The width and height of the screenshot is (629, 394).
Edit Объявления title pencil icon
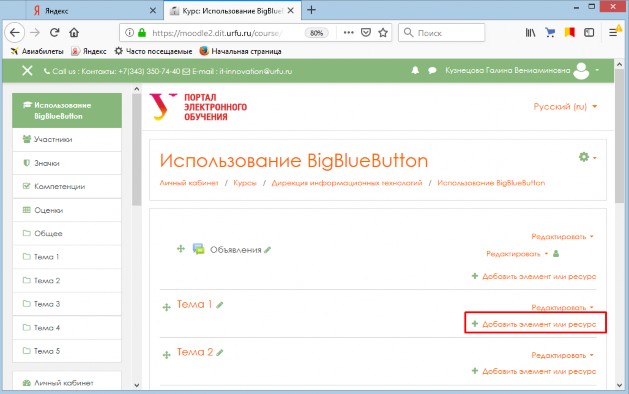point(268,250)
